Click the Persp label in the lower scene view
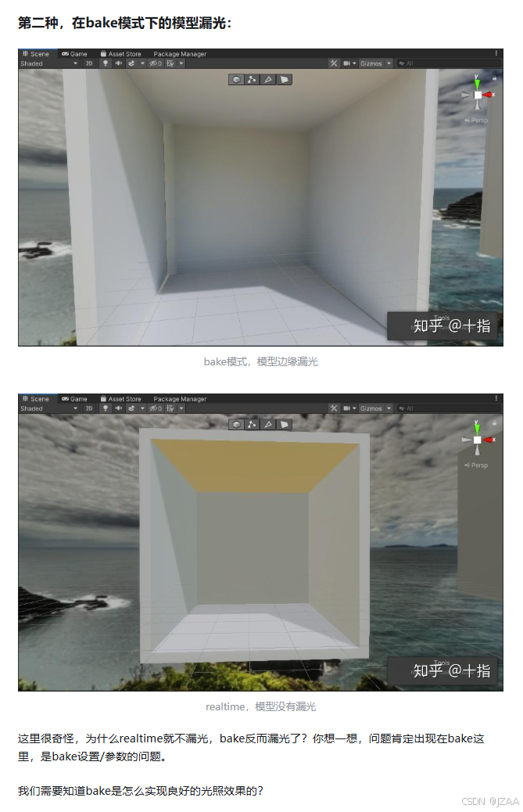The height and width of the screenshot is (812, 523). pos(476,465)
